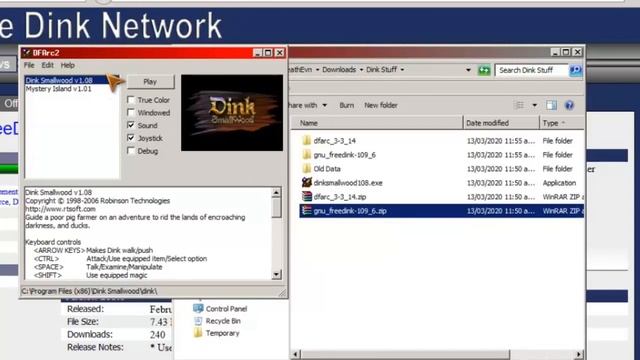640x360 pixels.
Task: Click the dinksmallwood108.exe file name
Action: 348,183
